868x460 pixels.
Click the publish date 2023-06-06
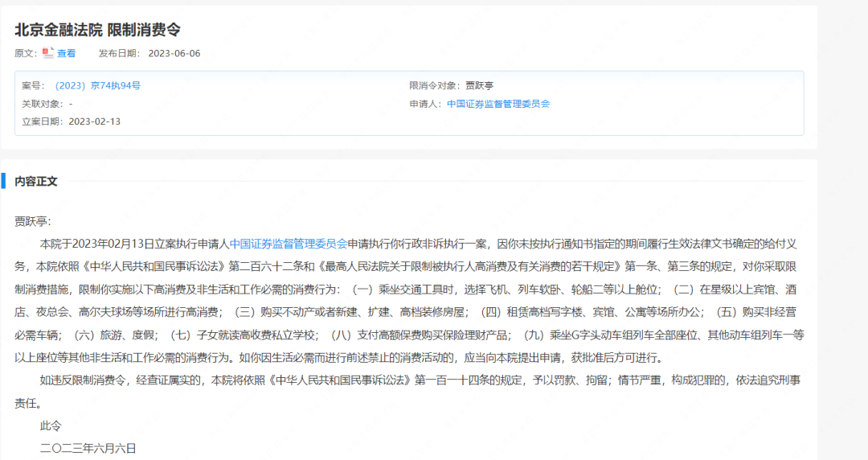(x=174, y=53)
